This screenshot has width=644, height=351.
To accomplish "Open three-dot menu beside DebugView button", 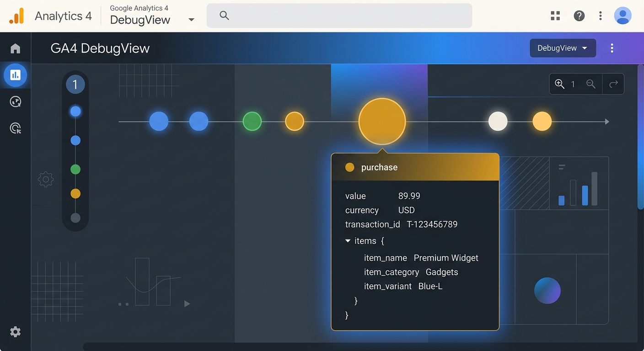I will click(x=612, y=48).
